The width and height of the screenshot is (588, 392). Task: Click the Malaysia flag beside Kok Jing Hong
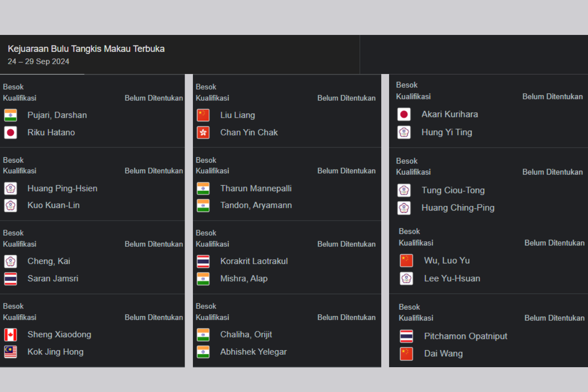coord(10,352)
